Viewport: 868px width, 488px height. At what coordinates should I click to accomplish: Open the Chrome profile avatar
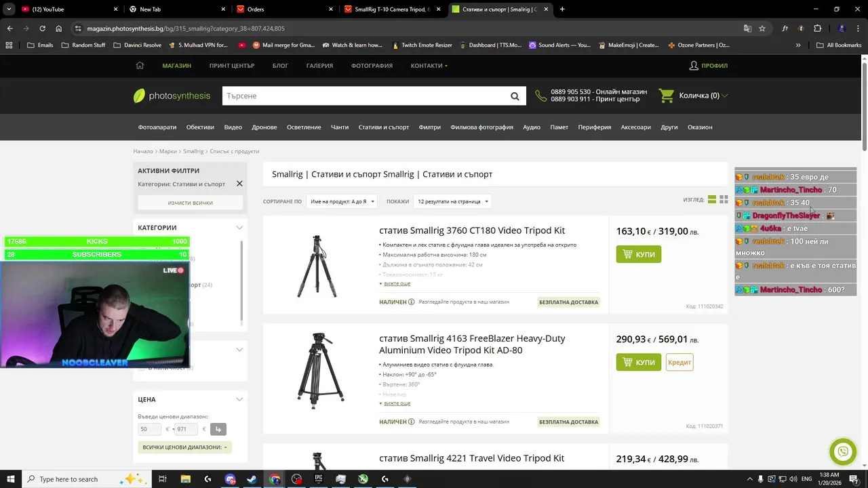pos(842,28)
